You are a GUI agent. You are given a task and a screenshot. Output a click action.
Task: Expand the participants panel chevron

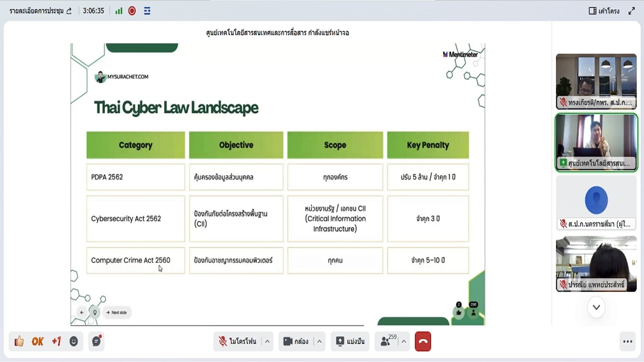tap(404, 341)
